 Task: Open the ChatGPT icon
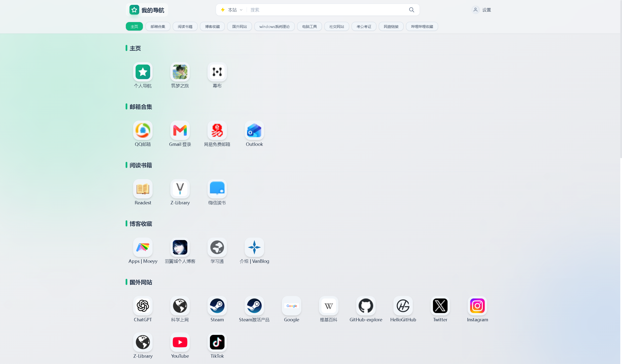143,306
